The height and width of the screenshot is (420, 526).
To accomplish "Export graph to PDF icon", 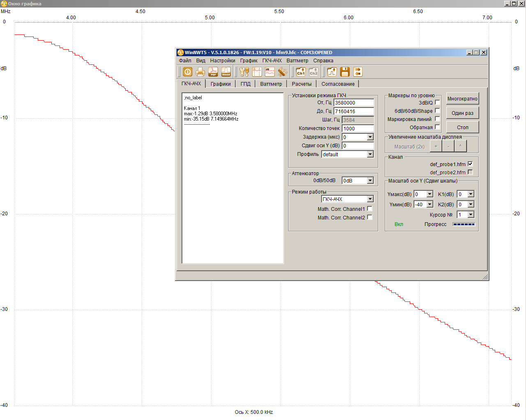I will coord(213,72).
